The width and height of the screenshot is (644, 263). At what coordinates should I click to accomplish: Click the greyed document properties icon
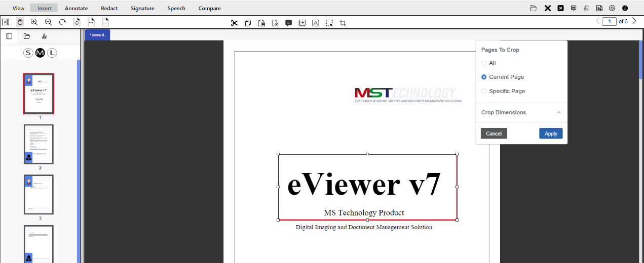click(x=586, y=8)
